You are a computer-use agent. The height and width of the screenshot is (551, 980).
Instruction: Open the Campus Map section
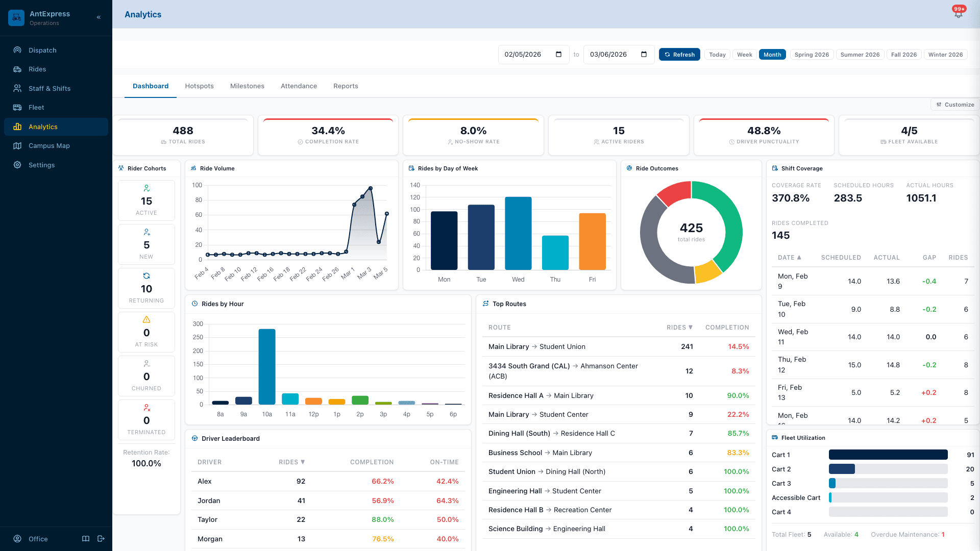click(x=49, y=145)
